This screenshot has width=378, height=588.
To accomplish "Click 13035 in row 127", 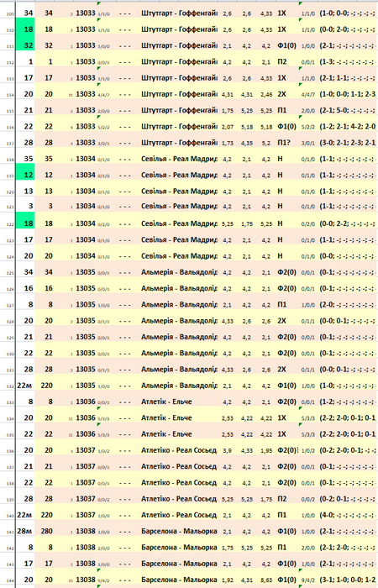I will [x=86, y=304].
